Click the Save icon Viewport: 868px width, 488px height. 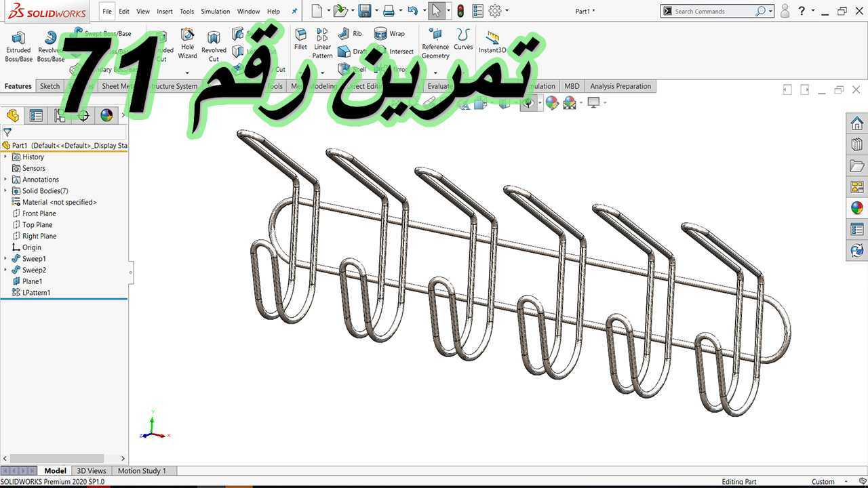coord(365,11)
